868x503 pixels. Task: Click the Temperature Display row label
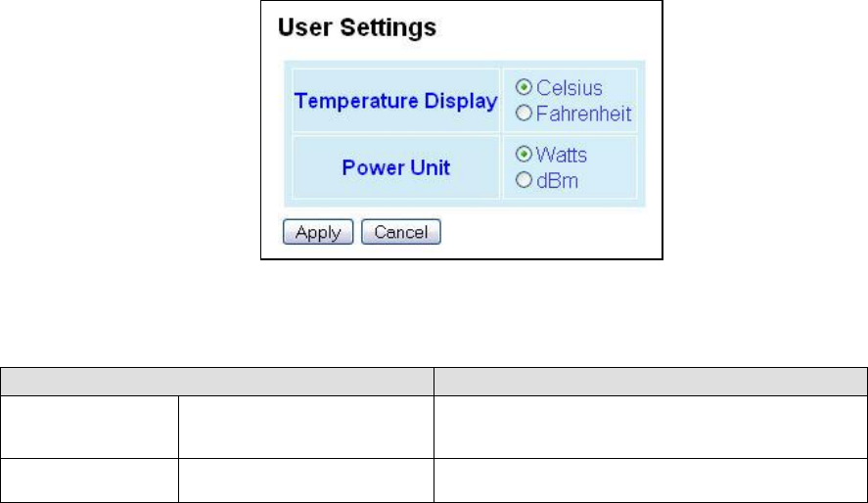click(x=395, y=101)
